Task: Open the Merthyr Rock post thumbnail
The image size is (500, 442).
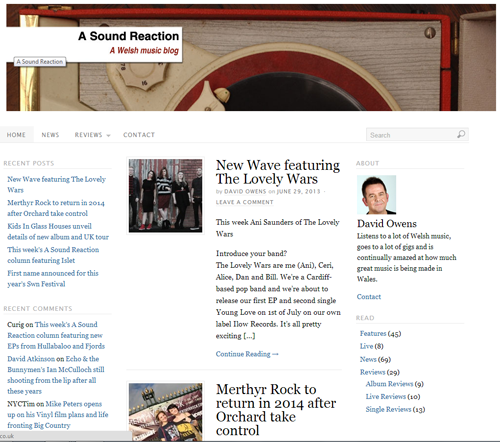Action: [165, 412]
